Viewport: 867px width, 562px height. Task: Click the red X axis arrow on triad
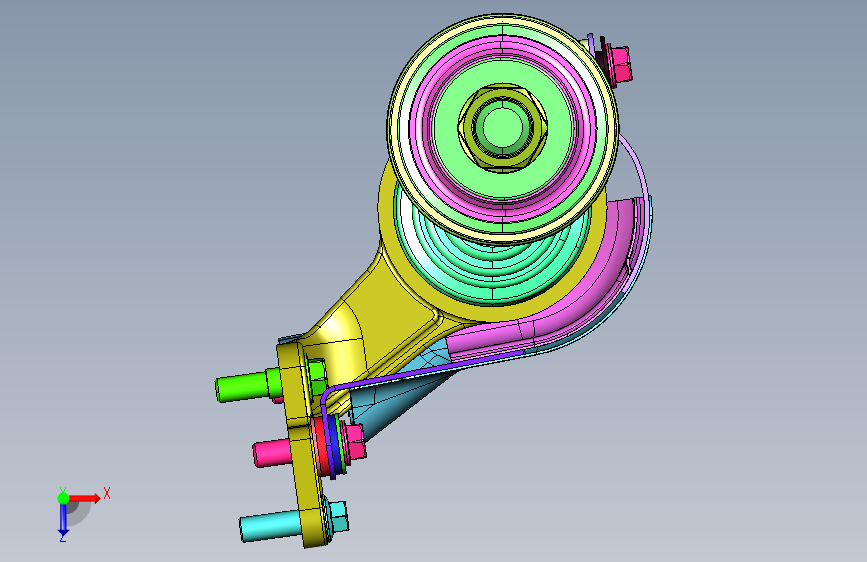[x=86, y=498]
